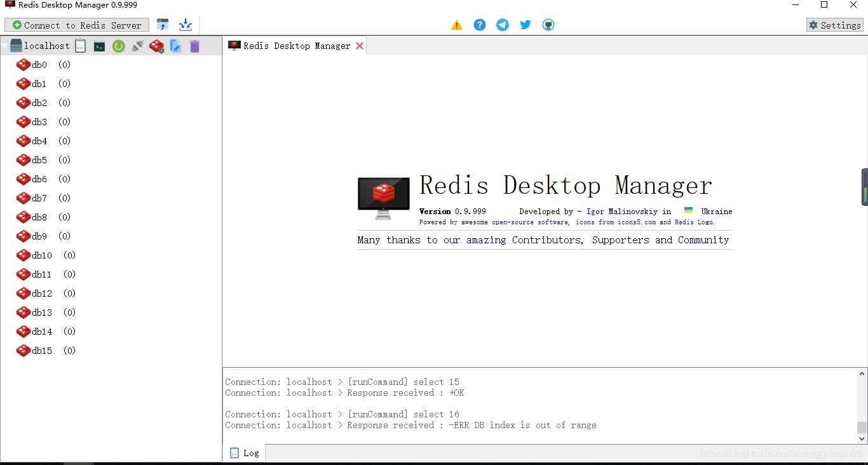The width and height of the screenshot is (868, 465).
Task: Open the Supporters link
Action: point(621,240)
